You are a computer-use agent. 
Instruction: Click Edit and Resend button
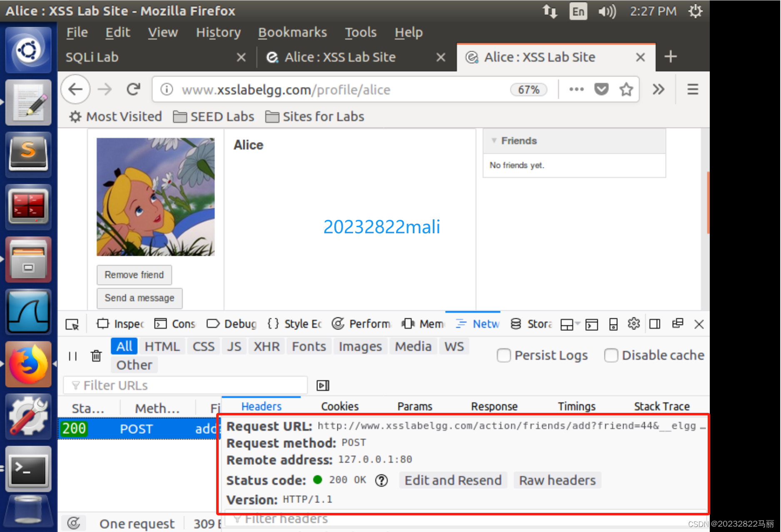pyautogui.click(x=453, y=480)
